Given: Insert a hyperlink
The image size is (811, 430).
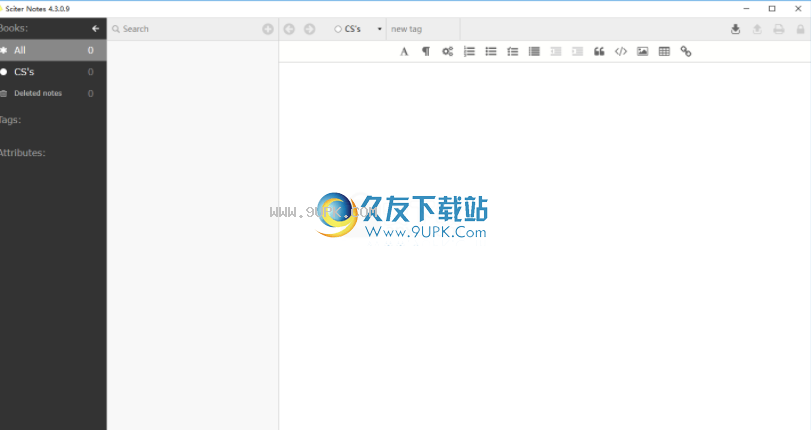Looking at the screenshot, I should [x=686, y=51].
